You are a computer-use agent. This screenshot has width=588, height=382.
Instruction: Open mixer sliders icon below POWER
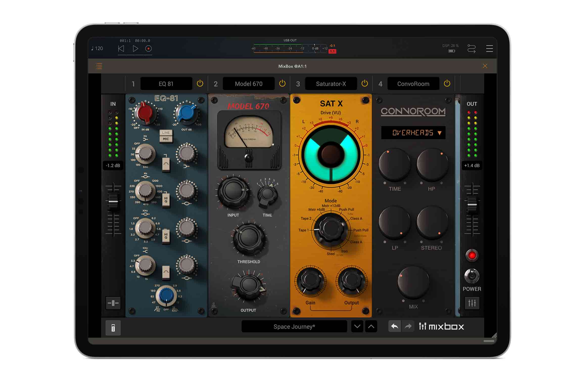[x=472, y=303]
